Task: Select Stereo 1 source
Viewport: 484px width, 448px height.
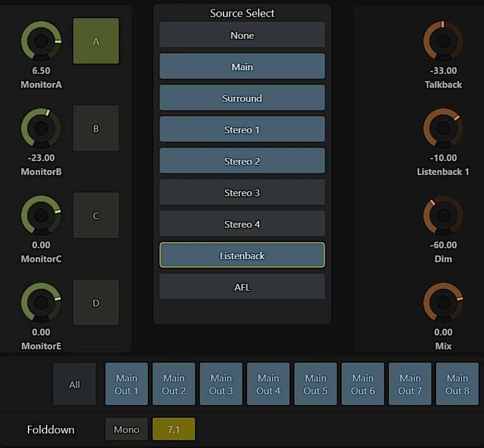Action: pos(242,129)
